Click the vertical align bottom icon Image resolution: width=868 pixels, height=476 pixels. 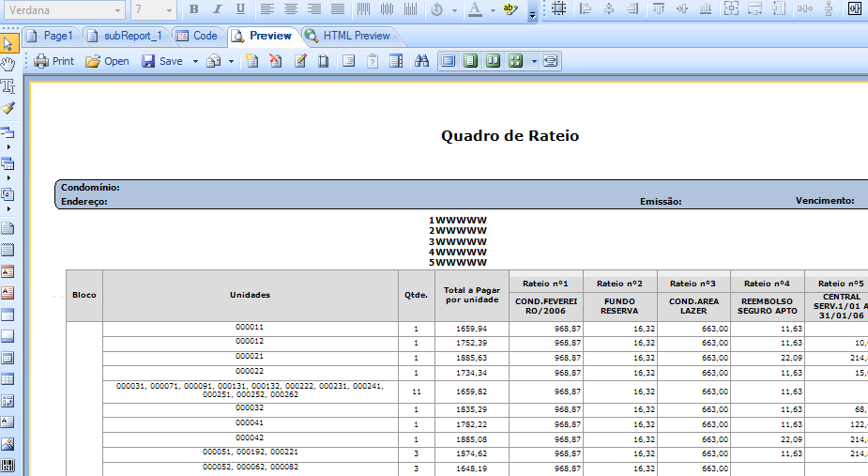[x=410, y=8]
